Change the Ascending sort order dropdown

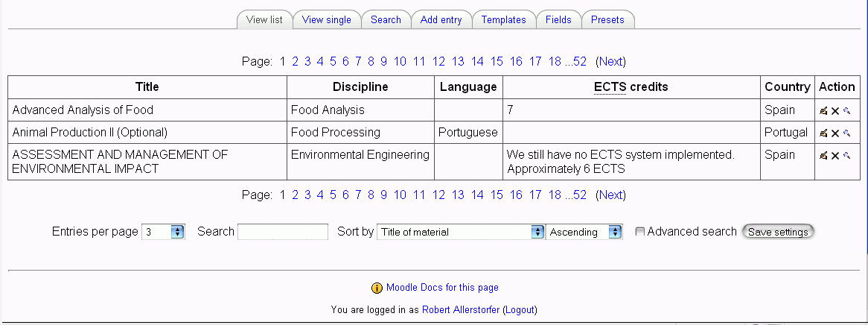584,232
